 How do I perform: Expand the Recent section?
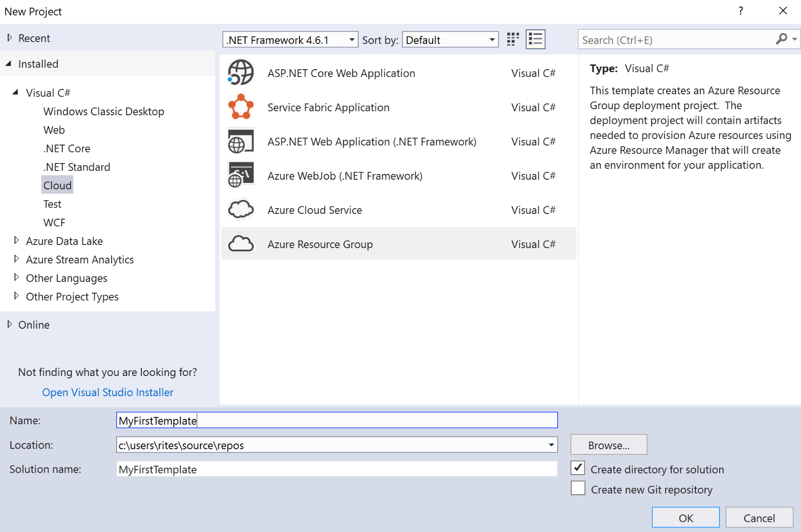click(10, 38)
